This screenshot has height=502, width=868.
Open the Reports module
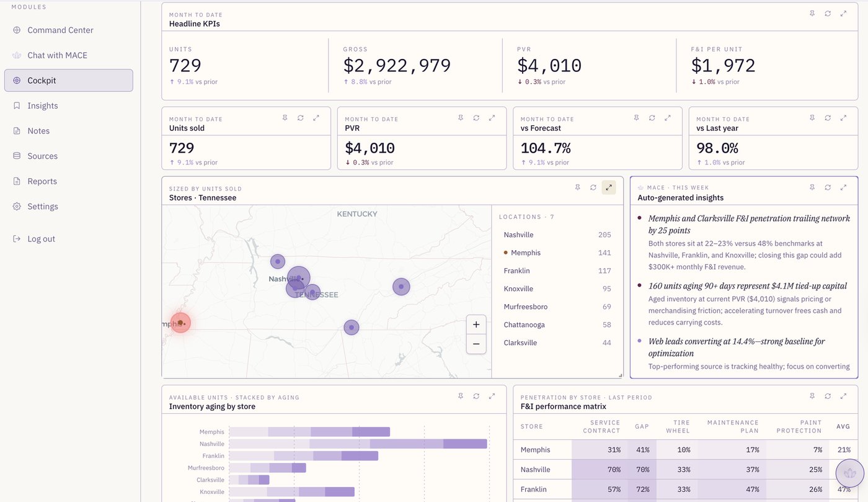pyautogui.click(x=68, y=181)
